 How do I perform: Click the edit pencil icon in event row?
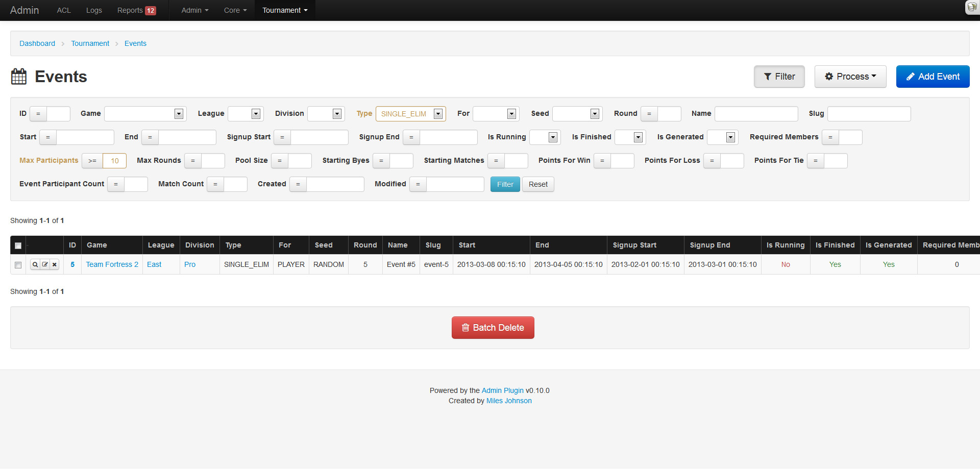tap(45, 264)
